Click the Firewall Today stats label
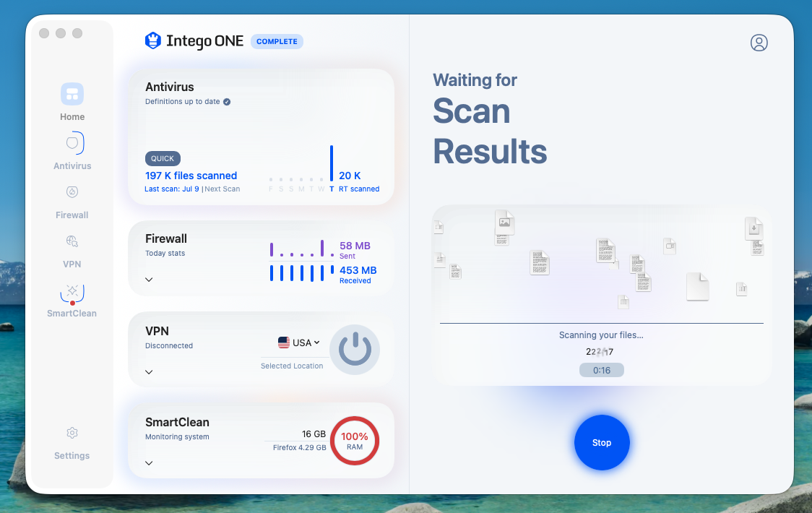The height and width of the screenshot is (513, 812). pyautogui.click(x=165, y=254)
